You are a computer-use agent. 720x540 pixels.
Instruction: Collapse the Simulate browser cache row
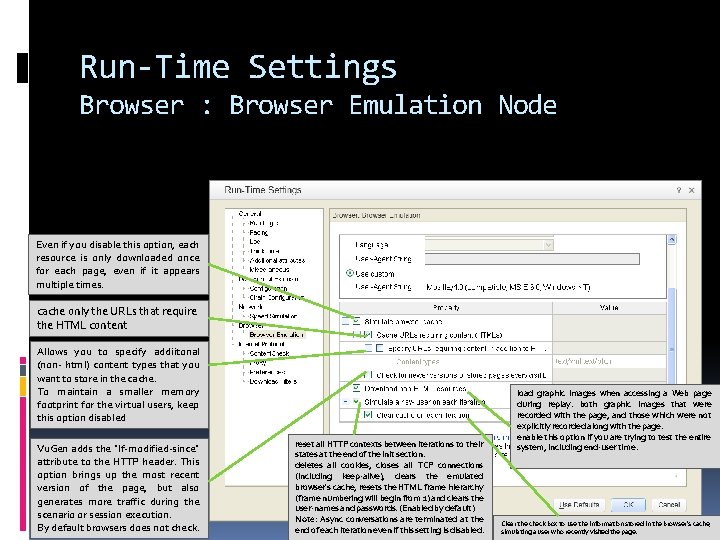345,321
